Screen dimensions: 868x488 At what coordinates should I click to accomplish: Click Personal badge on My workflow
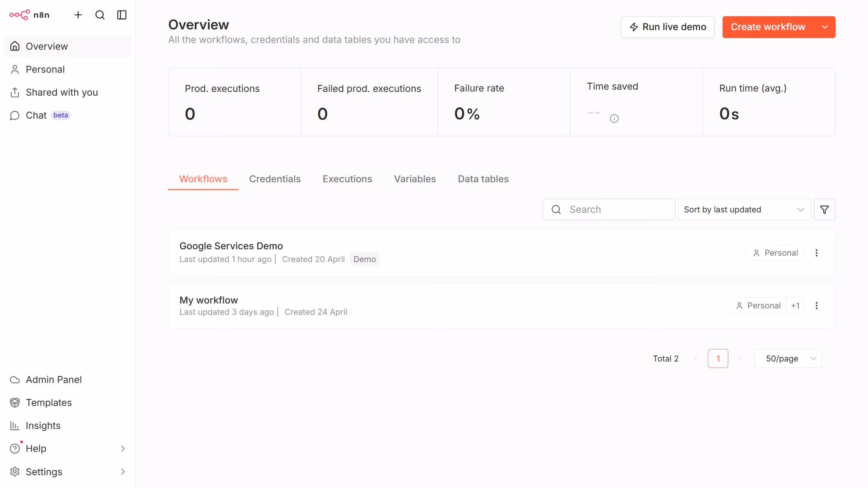tap(758, 306)
